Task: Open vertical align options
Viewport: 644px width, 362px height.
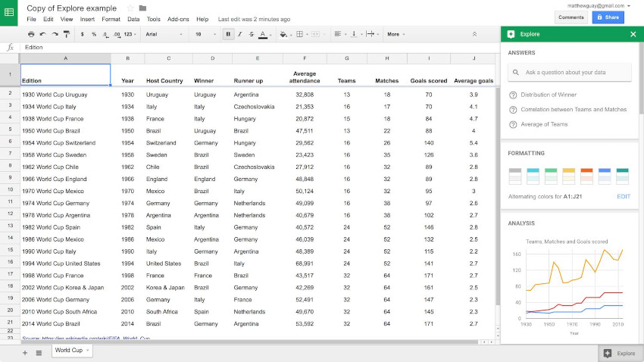Action: click(x=355, y=35)
